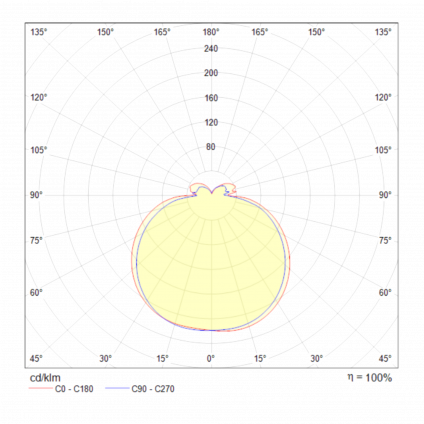Screen dimensions: 424x424
Task: Select the C90 - C270 legend label
Action: coord(153,389)
